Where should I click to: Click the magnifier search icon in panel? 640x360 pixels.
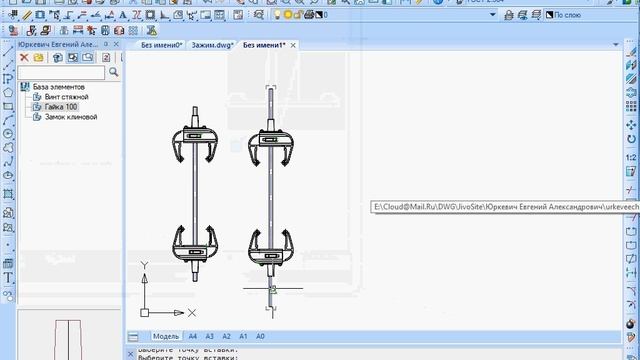(x=113, y=72)
